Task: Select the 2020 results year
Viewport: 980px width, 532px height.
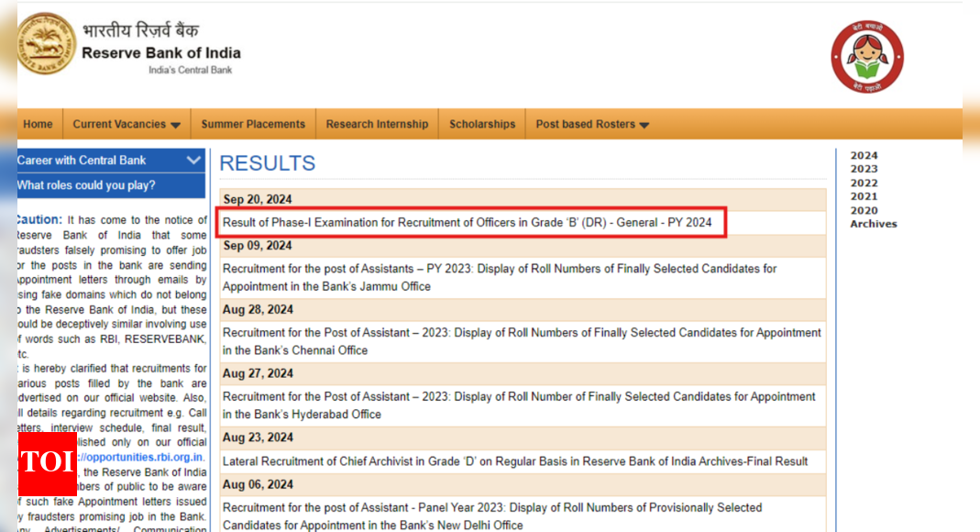Action: click(864, 211)
